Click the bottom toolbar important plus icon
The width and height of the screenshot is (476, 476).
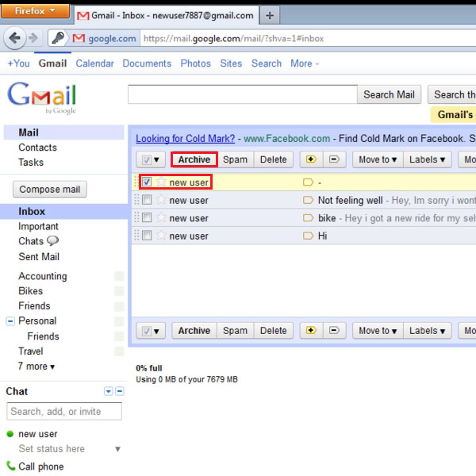(x=311, y=330)
